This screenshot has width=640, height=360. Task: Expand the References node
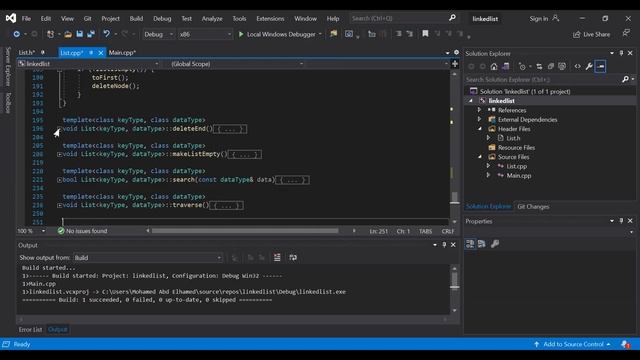tap(480, 110)
